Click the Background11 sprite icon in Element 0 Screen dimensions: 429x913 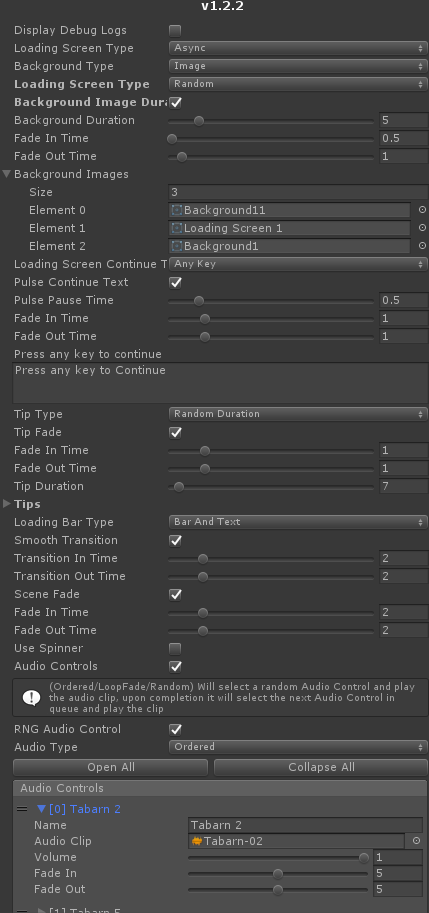pyautogui.click(x=177, y=210)
